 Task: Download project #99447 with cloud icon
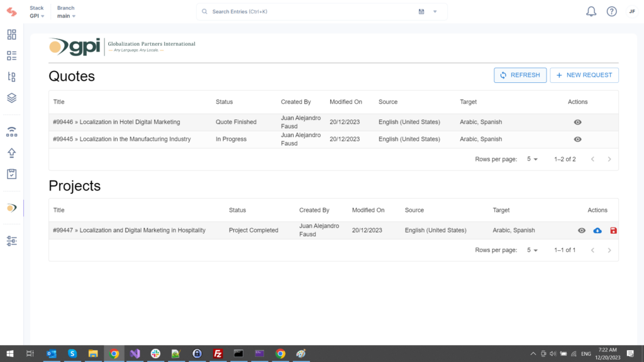coord(597,231)
